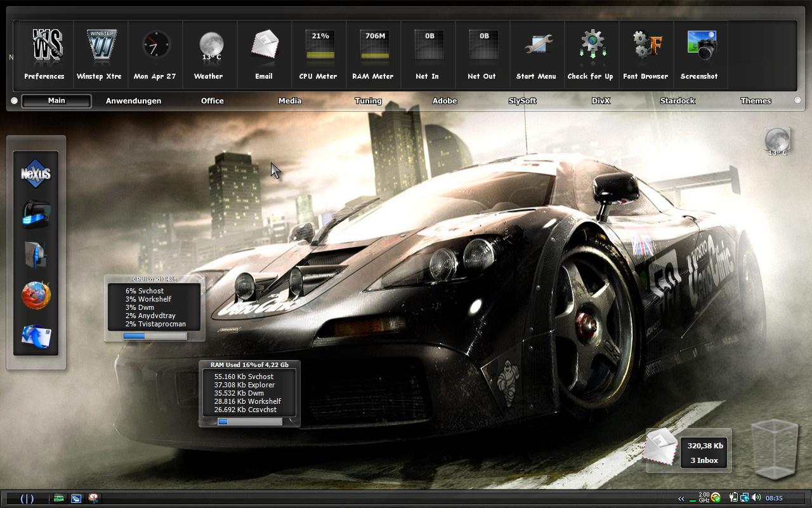
Task: Click the network tray icon
Action: [745, 498]
